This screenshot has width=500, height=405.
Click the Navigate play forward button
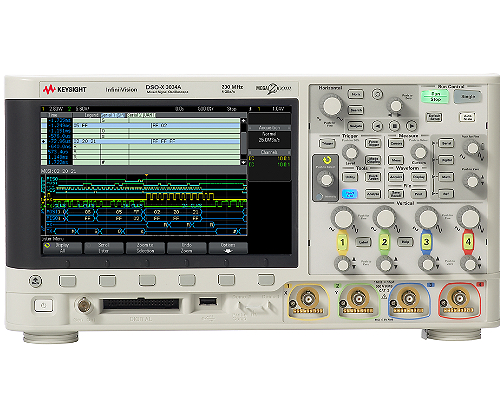(412, 126)
